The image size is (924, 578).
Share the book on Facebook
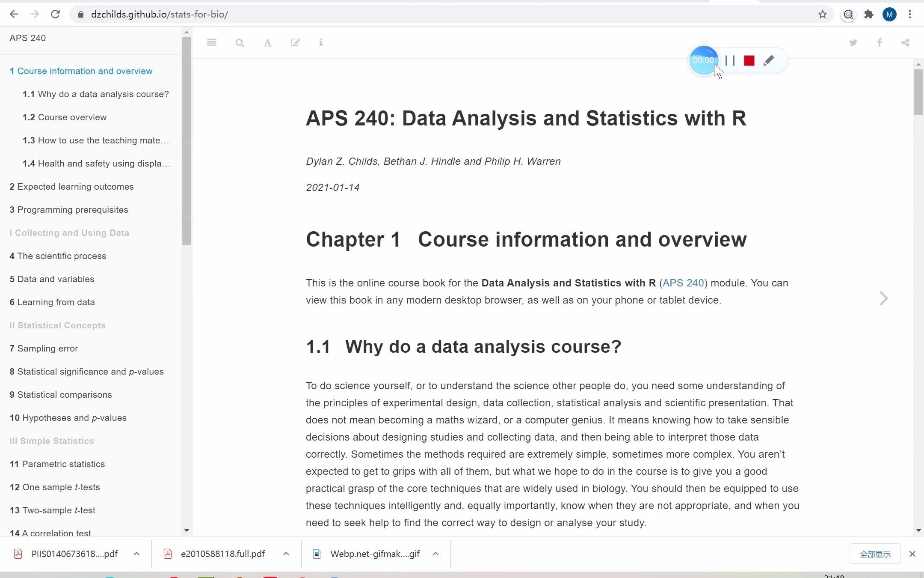point(880,42)
